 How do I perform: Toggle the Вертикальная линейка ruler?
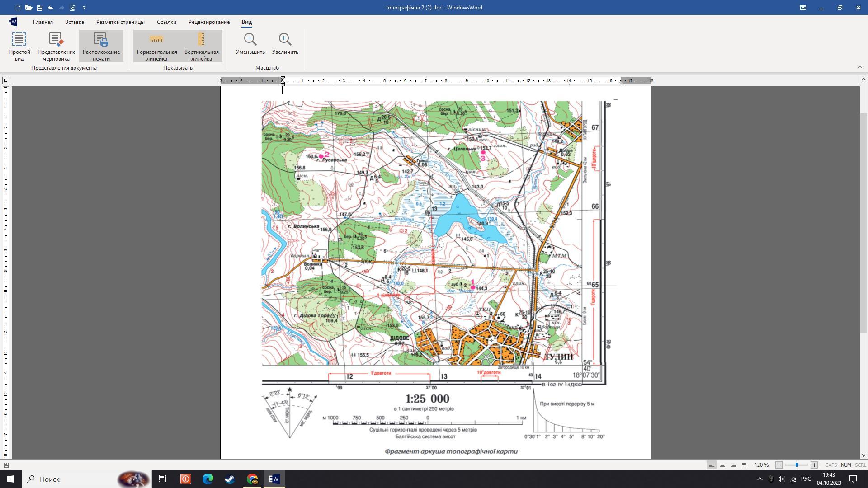click(202, 46)
